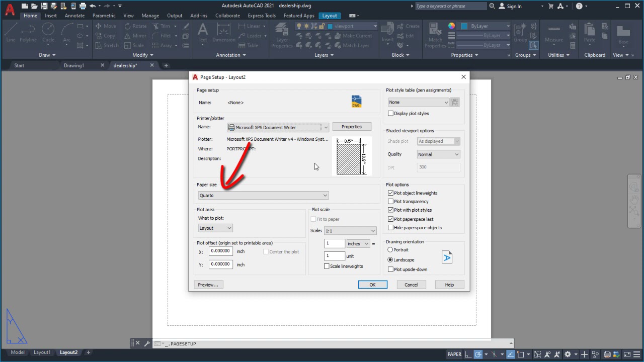This screenshot has width=644, height=362.
Task: Open the Paper size dropdown showing Quarto
Action: point(263,195)
